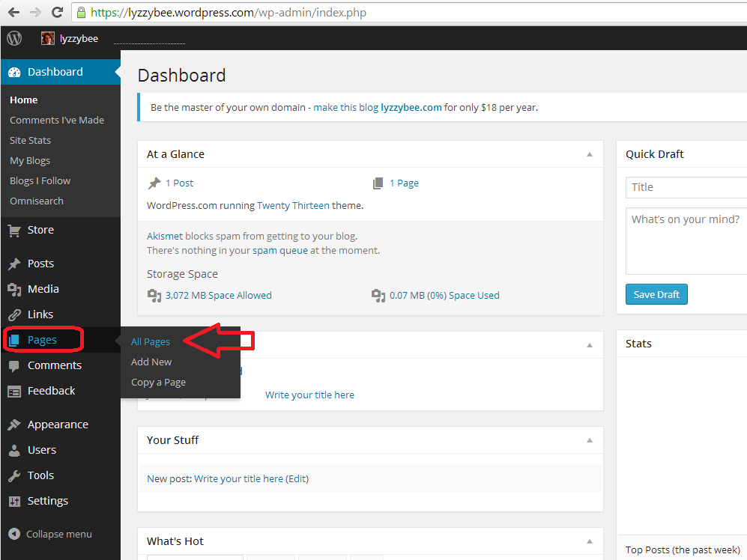Select Copy a Page in submenu

158,383
